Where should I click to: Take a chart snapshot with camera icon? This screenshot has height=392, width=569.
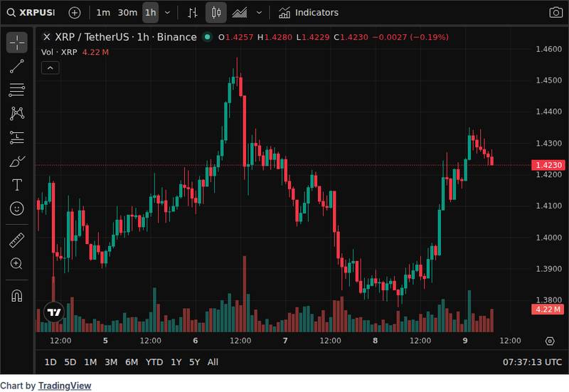pos(555,13)
